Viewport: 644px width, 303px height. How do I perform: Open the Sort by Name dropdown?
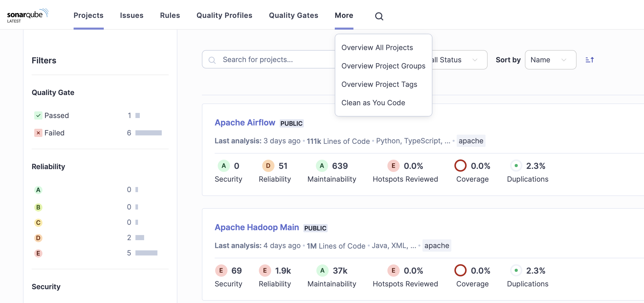coord(550,60)
